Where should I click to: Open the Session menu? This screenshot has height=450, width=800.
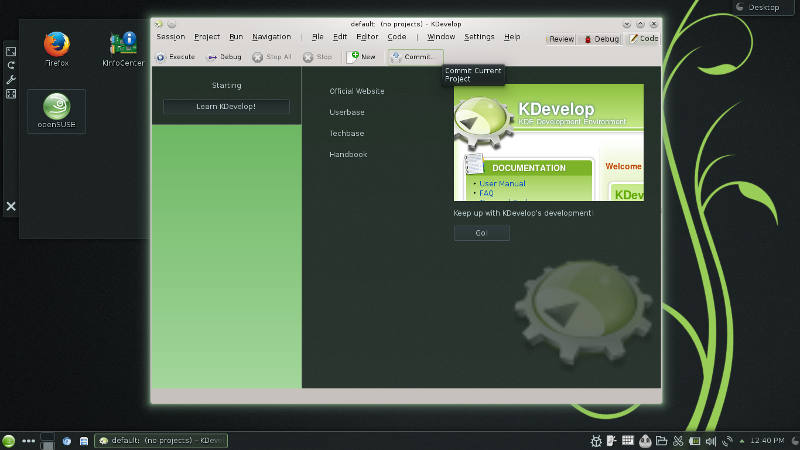170,37
